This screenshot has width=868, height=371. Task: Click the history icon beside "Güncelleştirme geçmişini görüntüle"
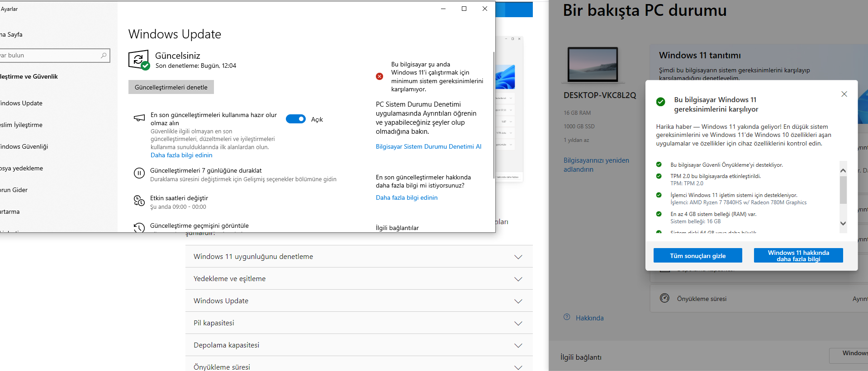click(139, 227)
